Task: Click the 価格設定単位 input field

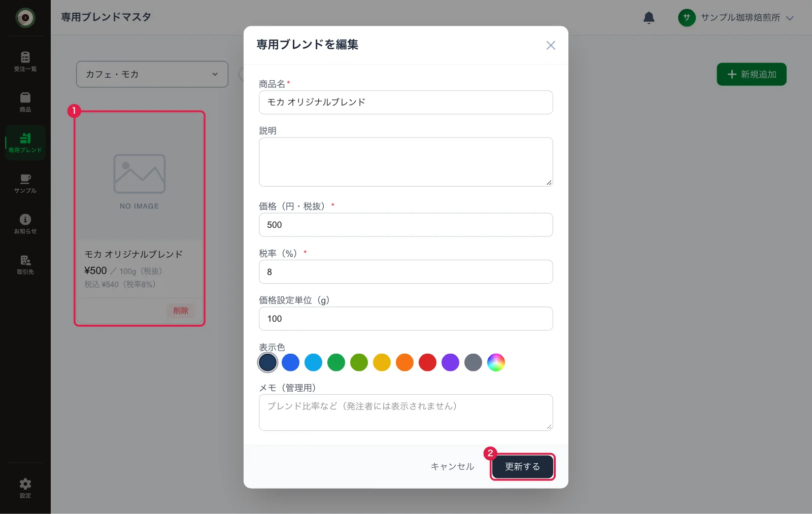Action: tap(406, 319)
